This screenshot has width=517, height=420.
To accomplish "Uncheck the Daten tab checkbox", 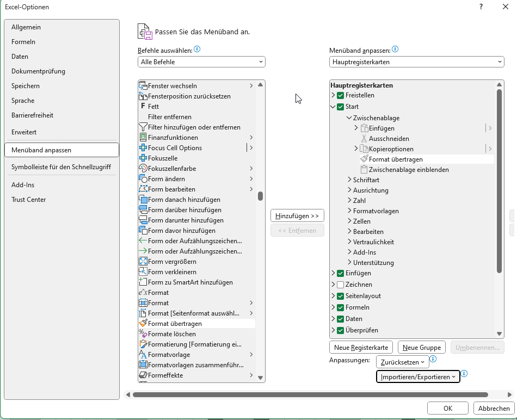I will point(341,319).
